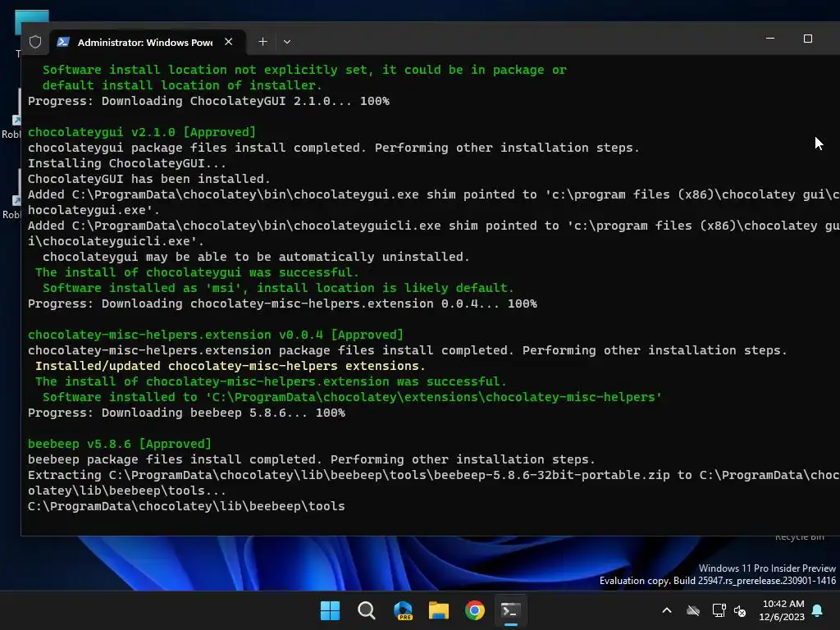Open File Explorer from taskbar
This screenshot has height=630, width=840.
(439, 610)
